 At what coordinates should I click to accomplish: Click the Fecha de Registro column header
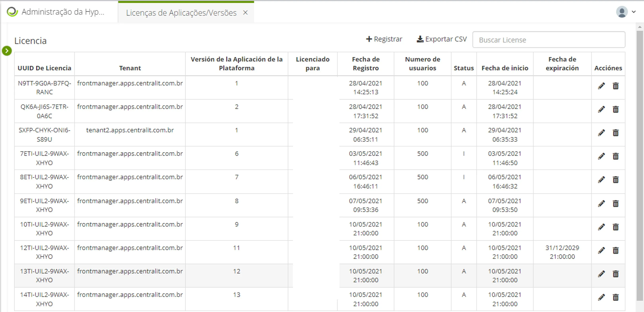coord(366,64)
